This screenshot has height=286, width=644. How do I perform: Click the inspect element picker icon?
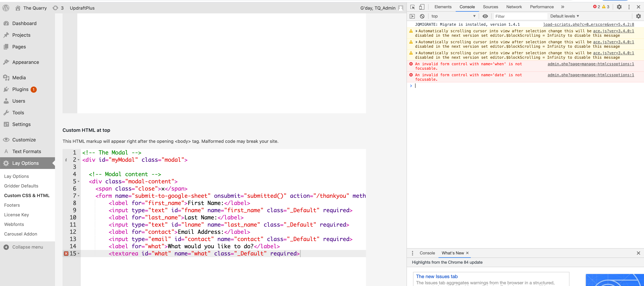pyautogui.click(x=413, y=7)
